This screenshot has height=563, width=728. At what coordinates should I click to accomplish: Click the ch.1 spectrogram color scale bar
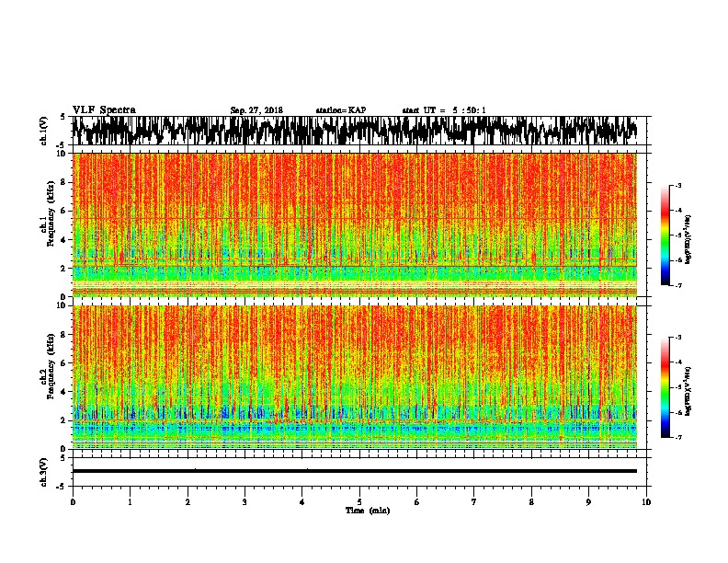pos(665,236)
